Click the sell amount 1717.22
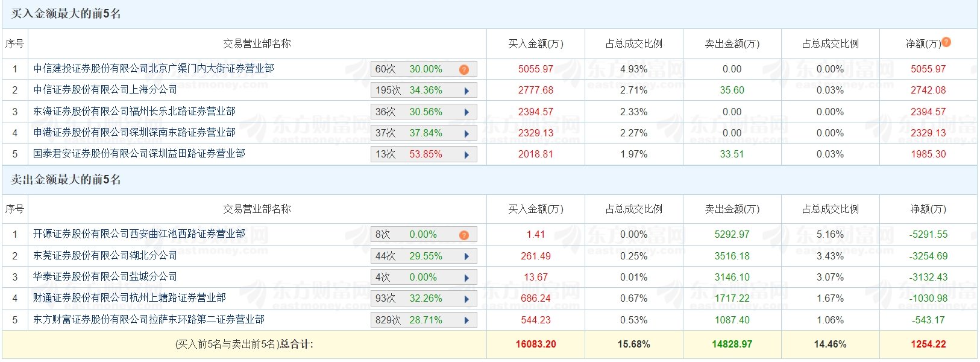Image resolution: width=980 pixels, height=362 pixels. click(732, 298)
